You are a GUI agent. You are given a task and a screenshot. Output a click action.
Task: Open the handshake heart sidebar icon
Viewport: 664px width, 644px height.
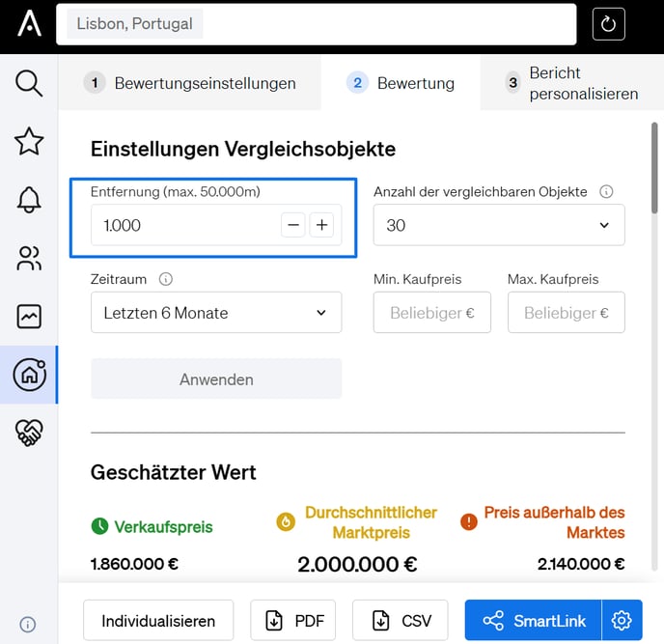pos(29,433)
